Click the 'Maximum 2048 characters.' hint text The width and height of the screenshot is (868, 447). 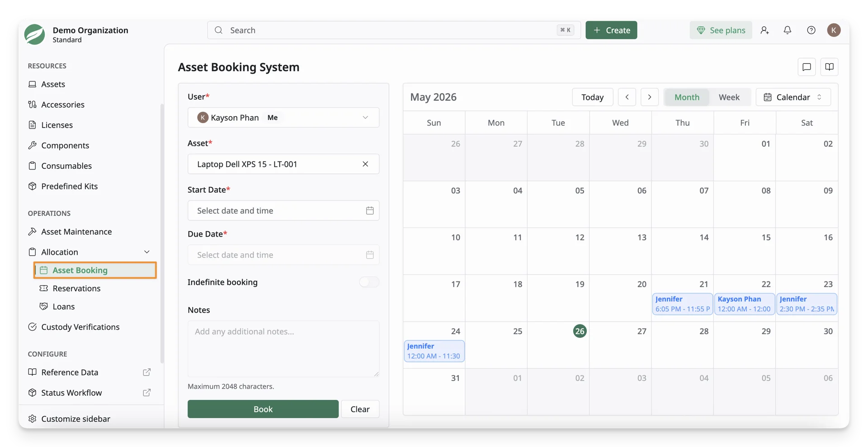(231, 386)
